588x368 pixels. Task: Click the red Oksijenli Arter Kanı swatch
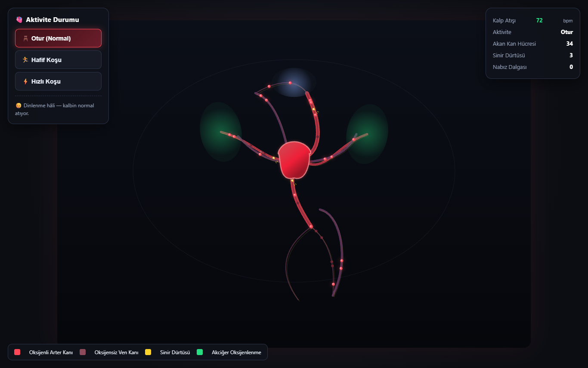coord(17,352)
